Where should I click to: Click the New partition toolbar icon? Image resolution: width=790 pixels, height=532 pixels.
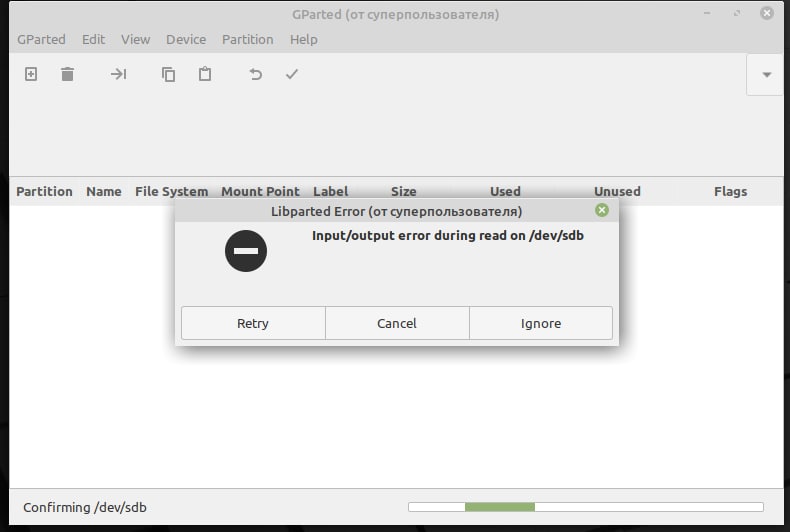(31, 74)
